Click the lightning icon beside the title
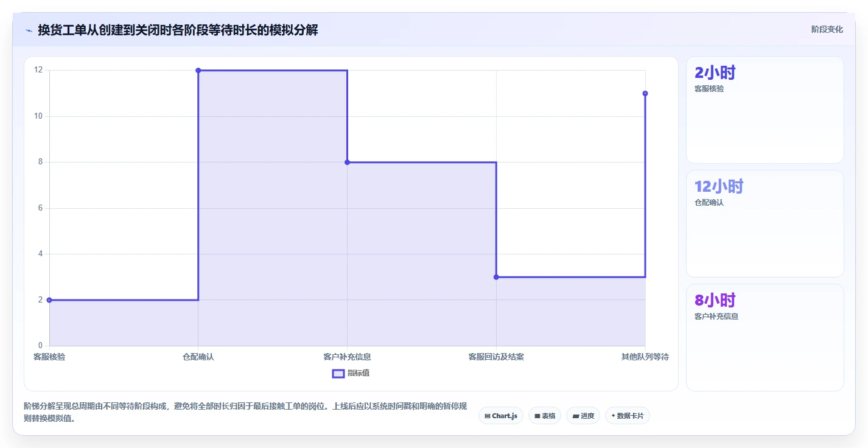 coord(29,30)
